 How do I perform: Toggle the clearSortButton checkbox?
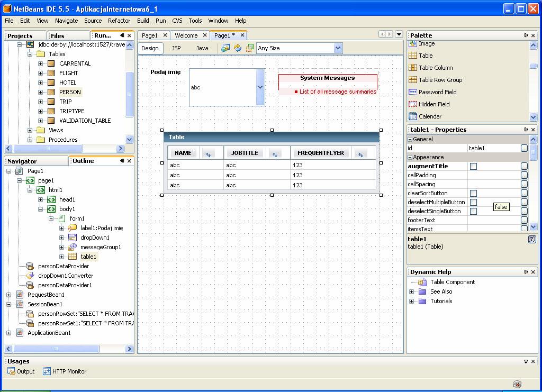(474, 194)
